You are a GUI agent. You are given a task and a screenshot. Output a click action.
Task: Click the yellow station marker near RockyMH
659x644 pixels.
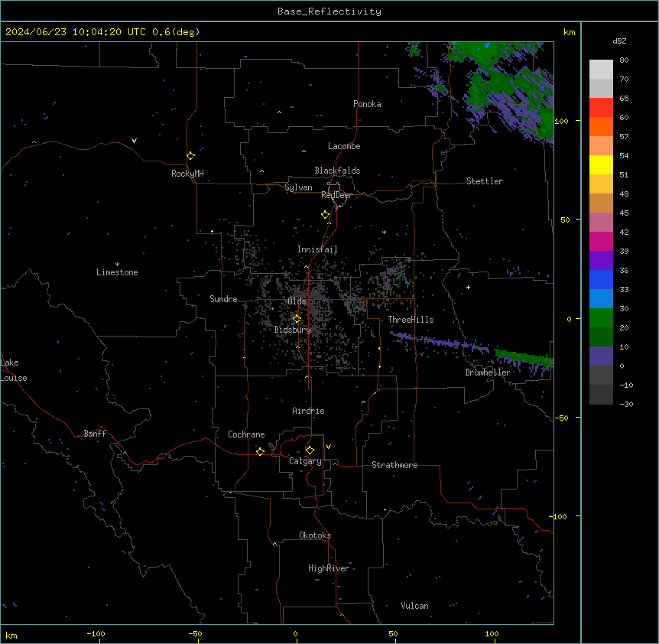click(x=191, y=156)
